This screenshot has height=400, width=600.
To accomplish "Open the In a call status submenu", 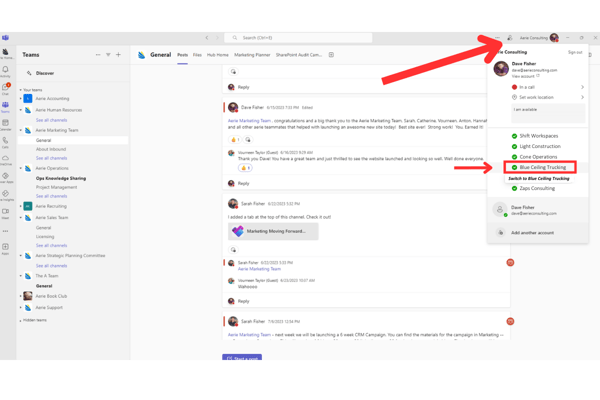I will (x=548, y=87).
